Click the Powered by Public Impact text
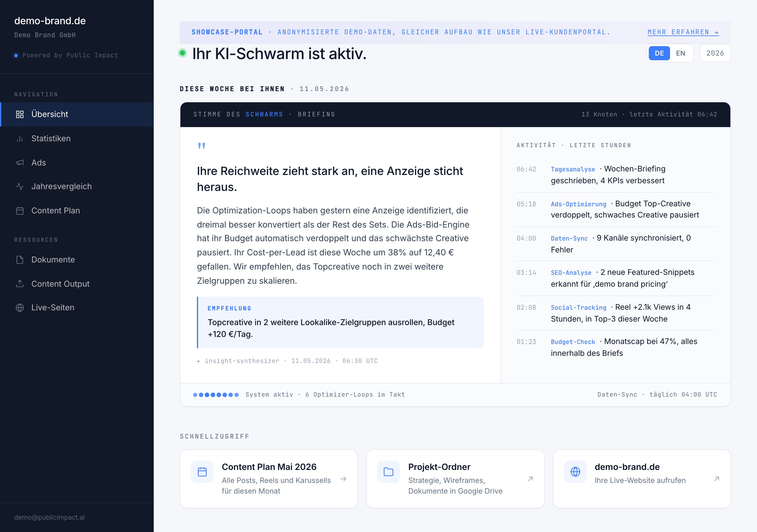The width and height of the screenshot is (757, 532). [x=70, y=55]
